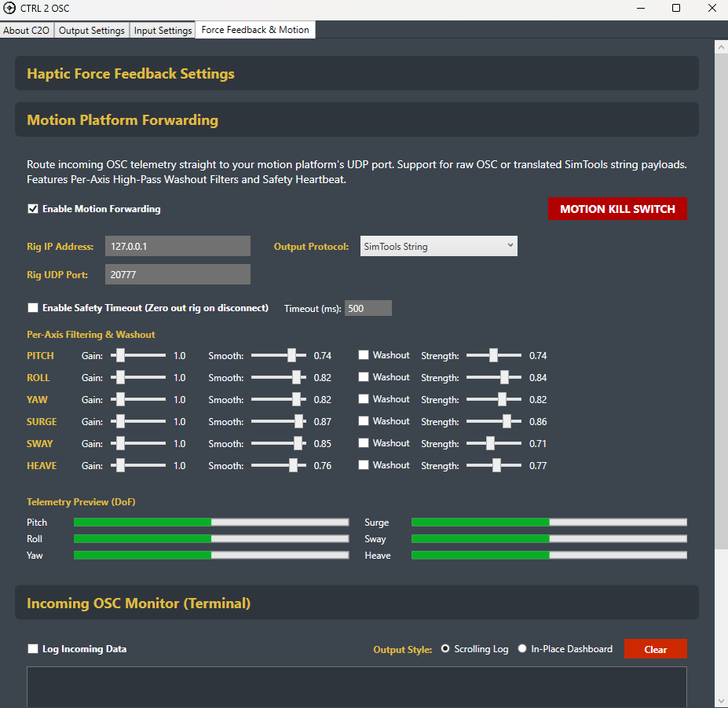This screenshot has height=708, width=728.
Task: Check the Log Incoming Data option
Action: [x=32, y=648]
